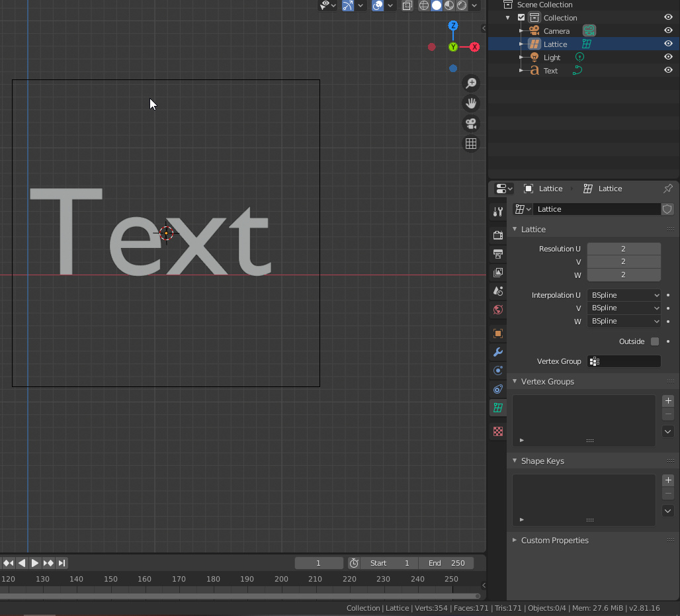Jump to the timeline end frame
This screenshot has height=616, width=680.
point(62,563)
